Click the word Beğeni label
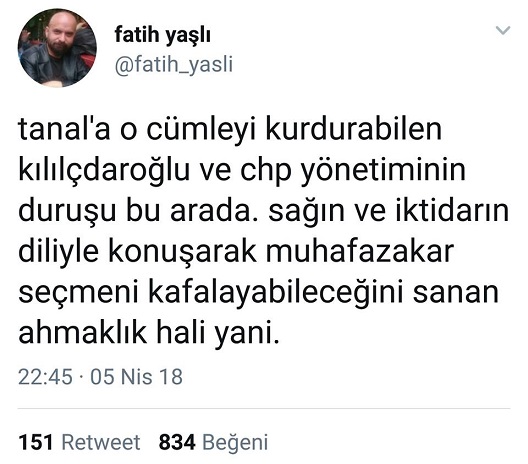Screen dimensions: 528x464 click(x=235, y=443)
